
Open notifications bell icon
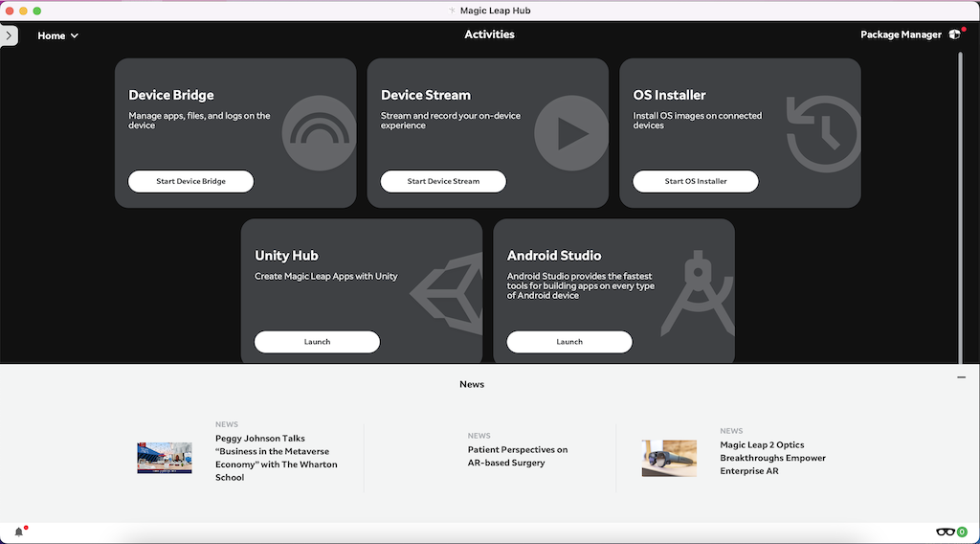pyautogui.click(x=19, y=532)
